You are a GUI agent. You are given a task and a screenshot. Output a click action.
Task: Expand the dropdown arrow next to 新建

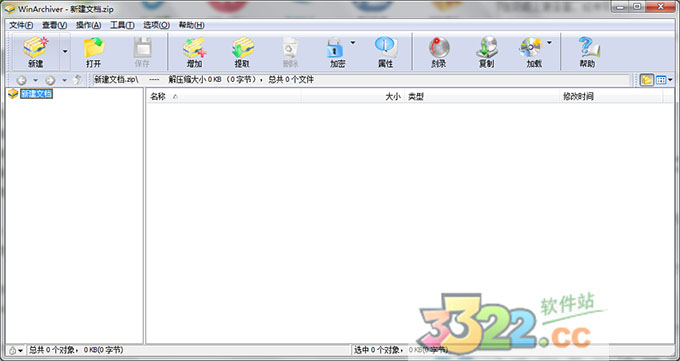(65, 52)
